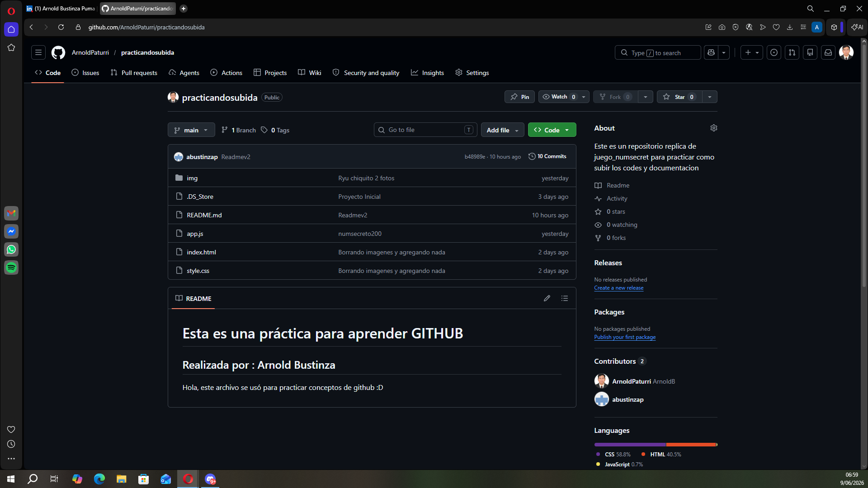The image size is (868, 488).
Task: Open the issues icon in header
Action: pyautogui.click(x=774, y=53)
